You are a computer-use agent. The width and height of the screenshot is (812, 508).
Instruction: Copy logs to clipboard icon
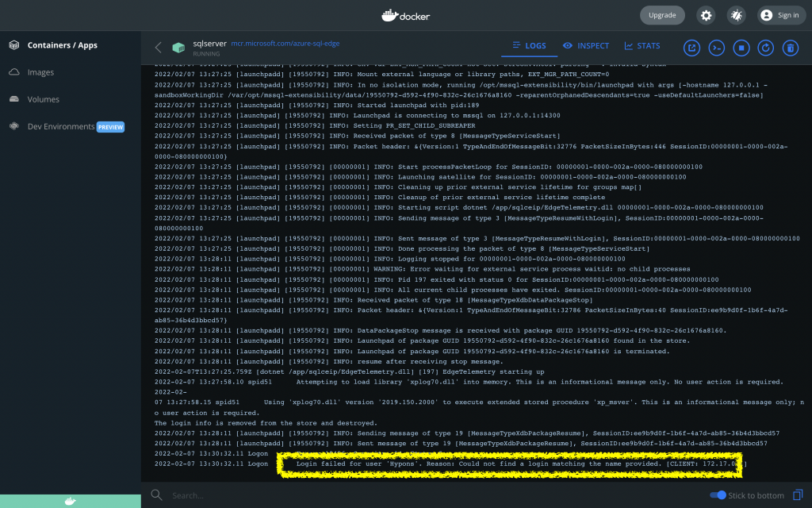coord(798,495)
